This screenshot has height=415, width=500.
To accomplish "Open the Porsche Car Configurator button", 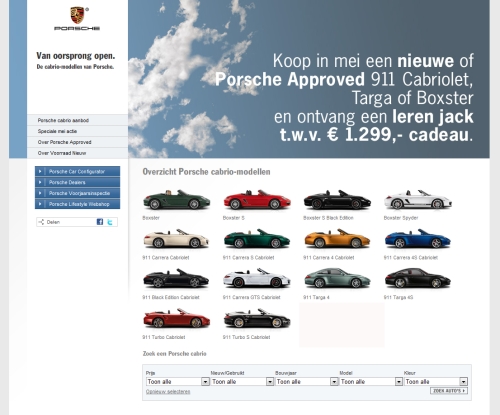I will click(77, 171).
